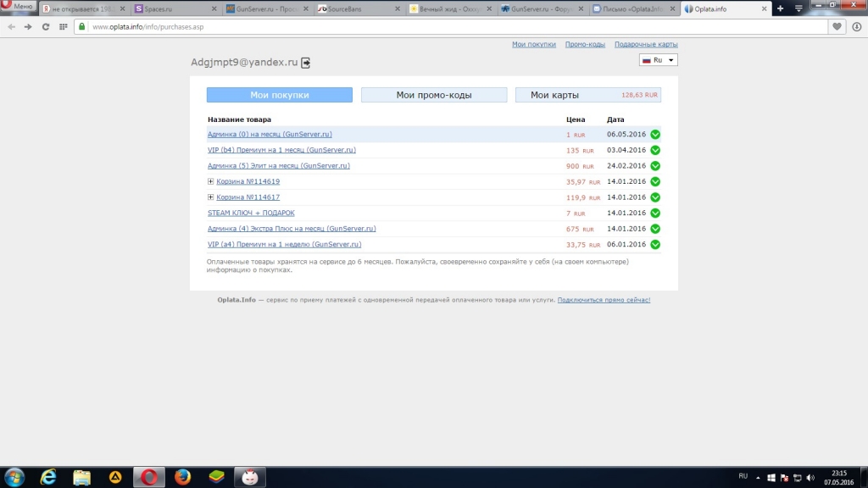Select the Мои покупки tab
The image size is (868, 488).
point(279,95)
